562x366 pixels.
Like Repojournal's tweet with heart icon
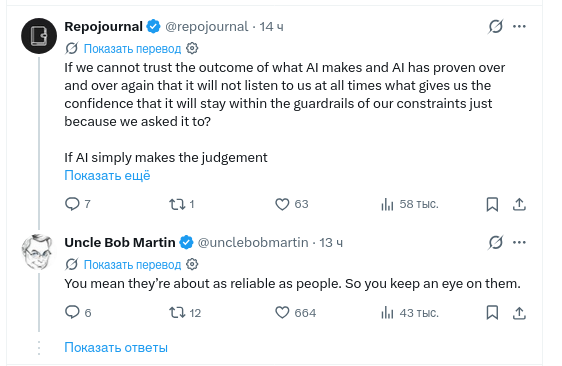click(282, 204)
